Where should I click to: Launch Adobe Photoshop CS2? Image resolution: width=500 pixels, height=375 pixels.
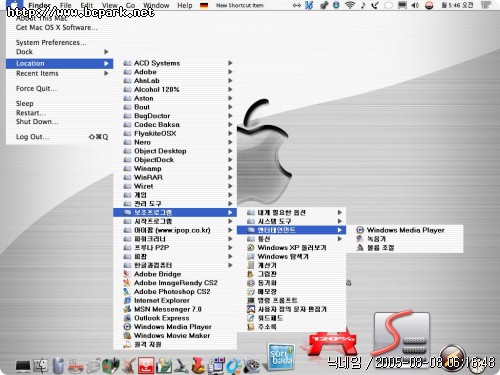pyautogui.click(x=175, y=292)
